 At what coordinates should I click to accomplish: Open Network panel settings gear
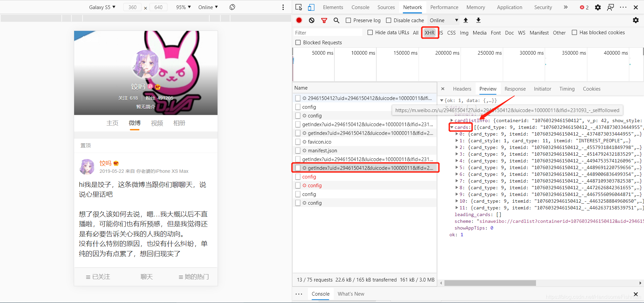coord(636,20)
